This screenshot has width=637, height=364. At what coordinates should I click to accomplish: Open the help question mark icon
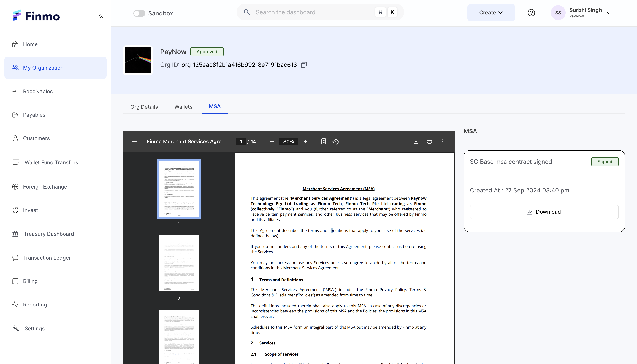pyautogui.click(x=531, y=12)
